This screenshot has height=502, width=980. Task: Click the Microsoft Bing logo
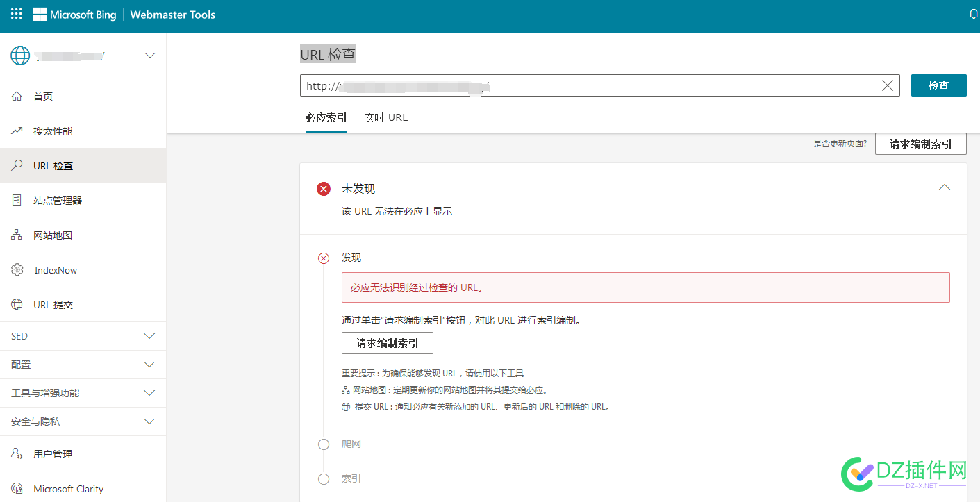click(75, 15)
